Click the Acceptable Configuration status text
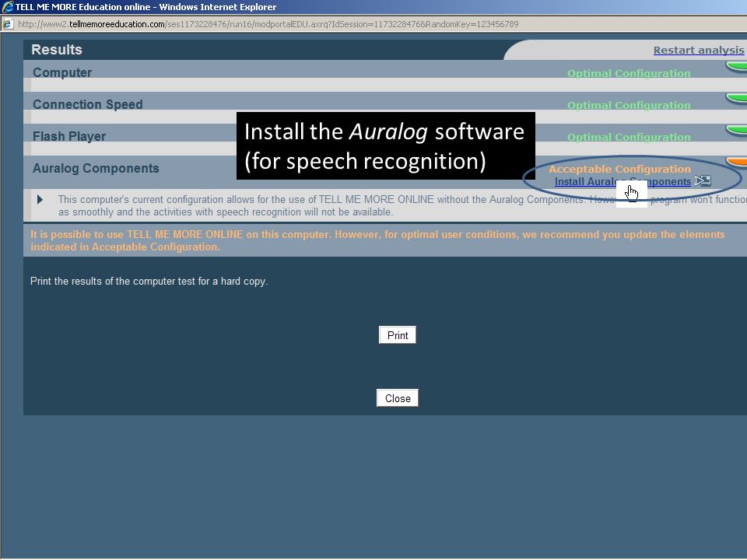747x560 pixels. [619, 169]
